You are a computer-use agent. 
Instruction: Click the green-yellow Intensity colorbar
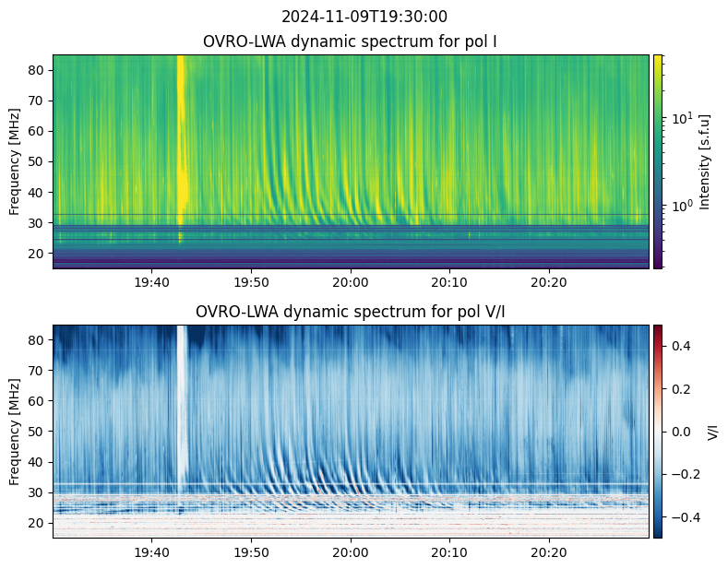pos(658,161)
